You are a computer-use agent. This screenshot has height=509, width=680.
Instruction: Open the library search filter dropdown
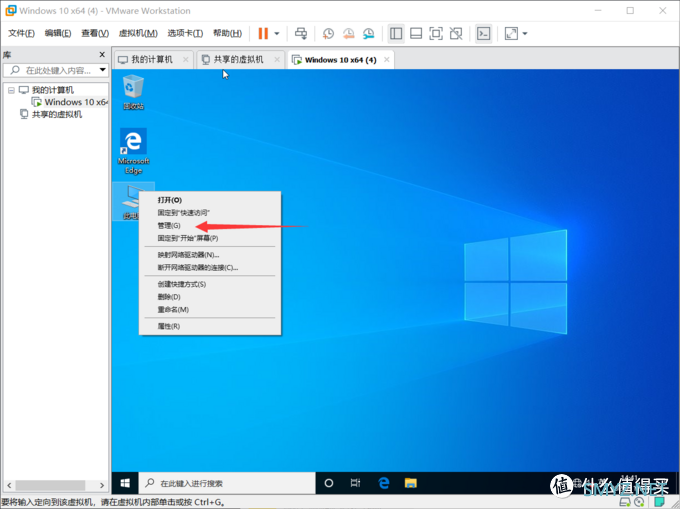[103, 70]
